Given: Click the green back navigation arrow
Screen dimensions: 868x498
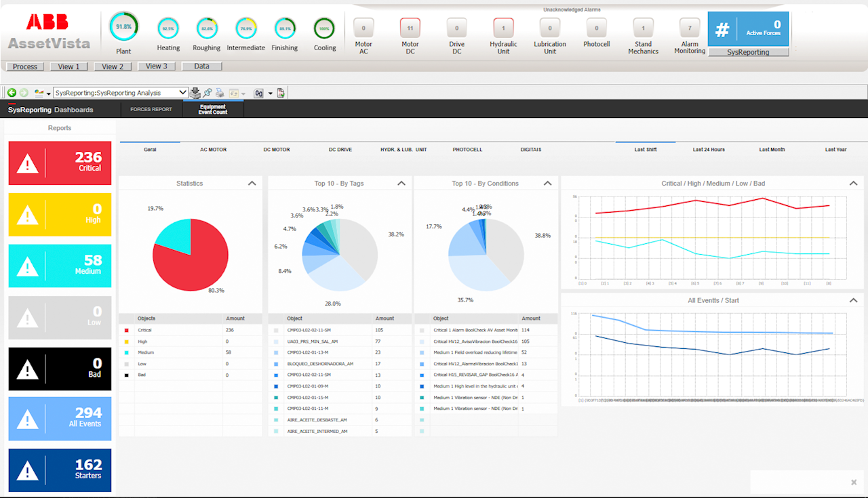Looking at the screenshot, I should 12,93.
